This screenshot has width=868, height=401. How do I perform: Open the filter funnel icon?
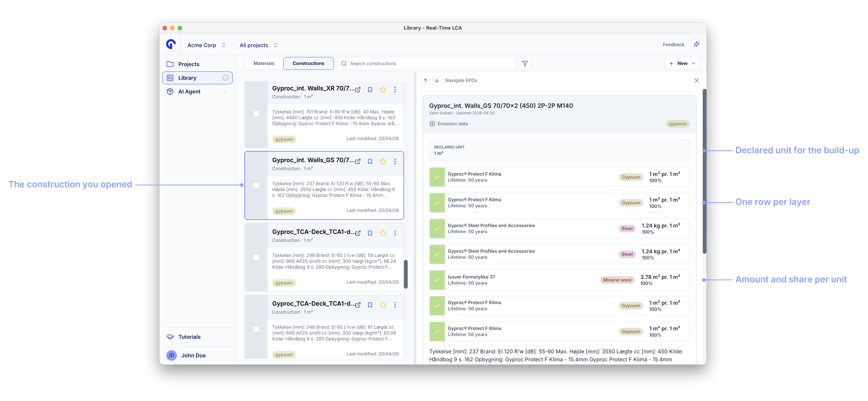coord(525,63)
